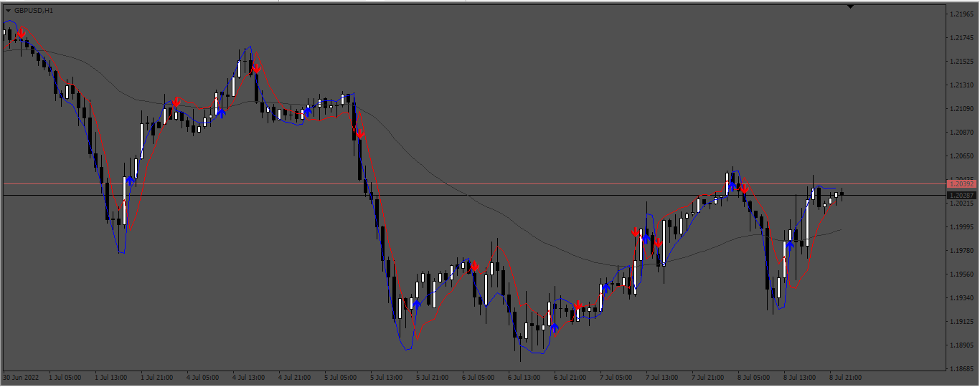This screenshot has width=980, height=387.
Task: Click the blue buy arrow above 6 Jul 21:00 label
Action: click(x=554, y=327)
